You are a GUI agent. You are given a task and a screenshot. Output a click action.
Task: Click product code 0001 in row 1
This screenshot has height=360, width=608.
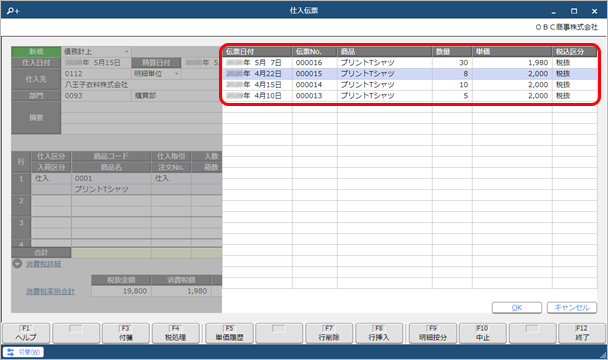111,178
